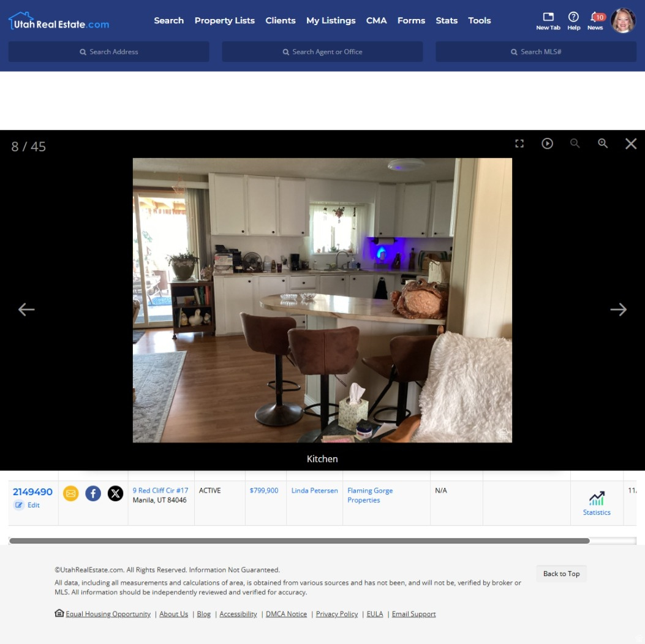Check the News notifications bell
This screenshot has width=645, height=644.
point(595,18)
